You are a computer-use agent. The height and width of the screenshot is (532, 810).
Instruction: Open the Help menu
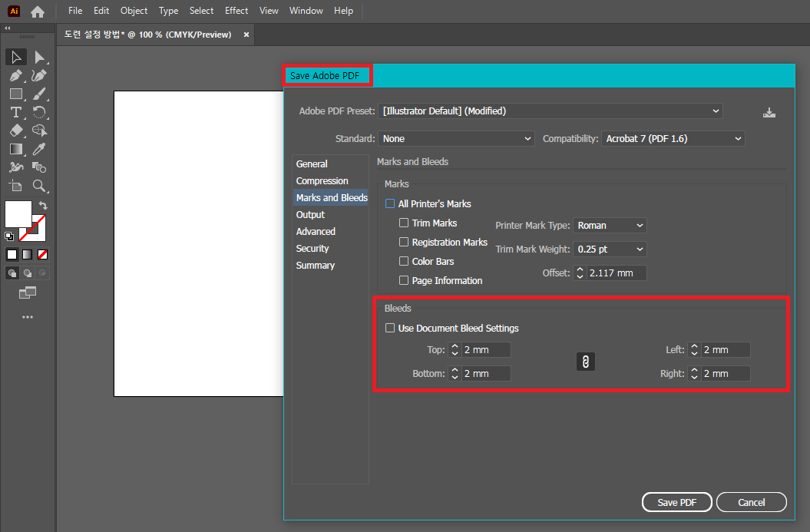coord(343,11)
